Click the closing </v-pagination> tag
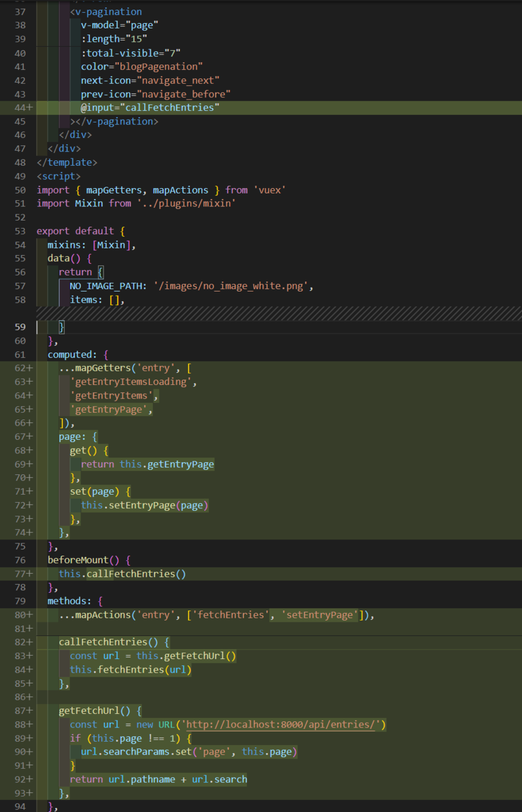This screenshot has width=522, height=812. point(114,122)
